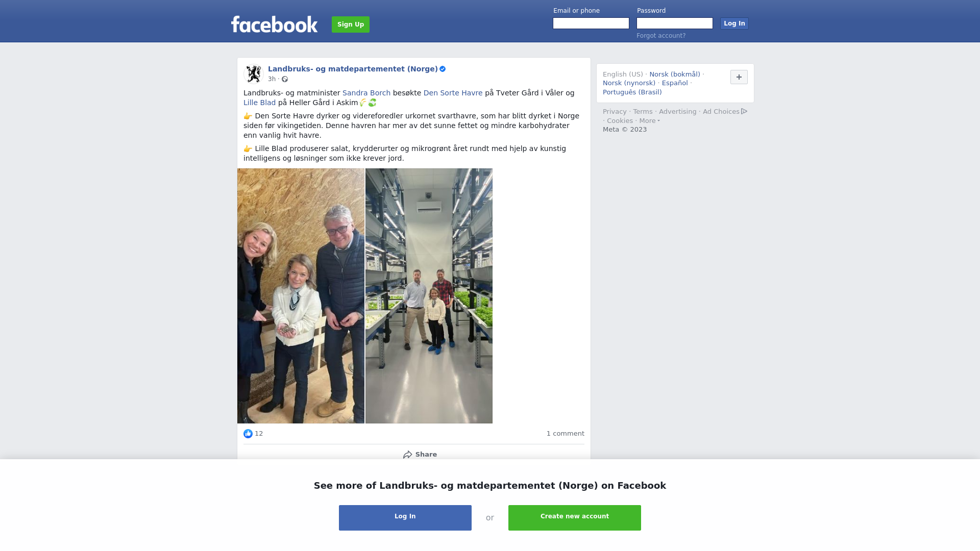Switch language to Norsk (bokmål)
This screenshot has width=980, height=551.
(x=675, y=74)
